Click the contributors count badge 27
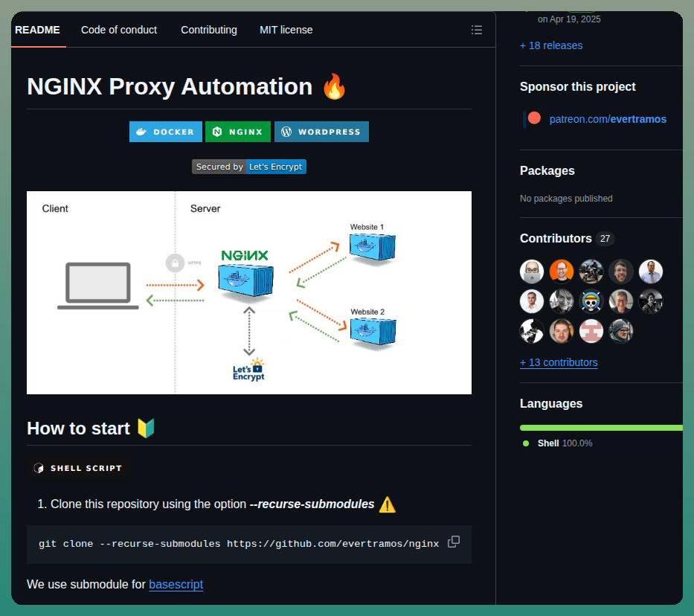This screenshot has width=694, height=616. click(605, 239)
